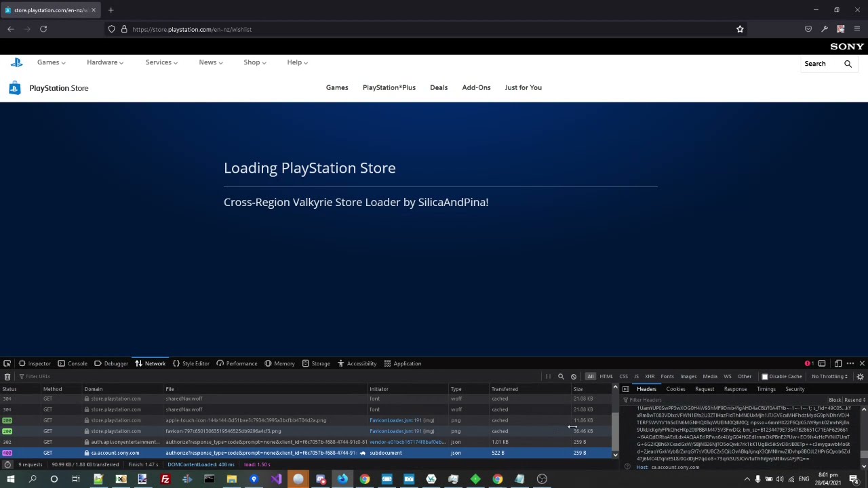This screenshot has height=488, width=868.
Task: Expand the Hardware navigation menu
Action: click(105, 62)
